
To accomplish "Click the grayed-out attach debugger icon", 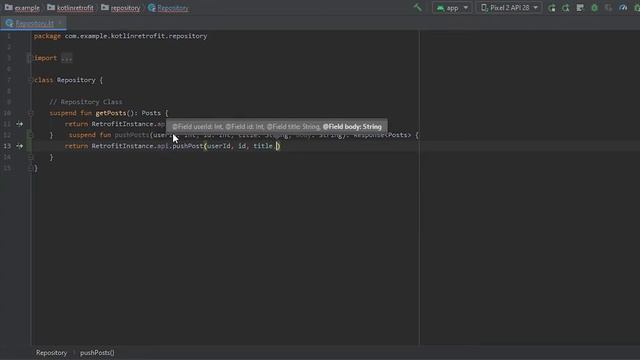I will (x=609, y=8).
